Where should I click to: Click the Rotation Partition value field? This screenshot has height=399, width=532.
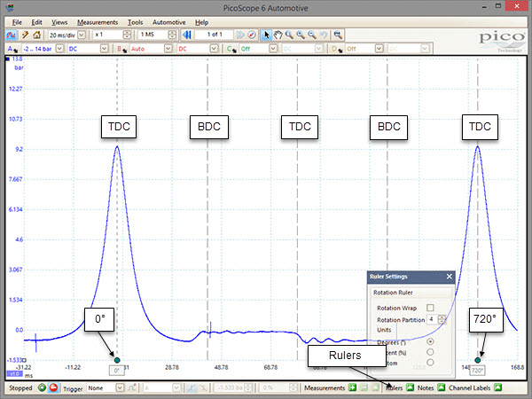[433, 319]
